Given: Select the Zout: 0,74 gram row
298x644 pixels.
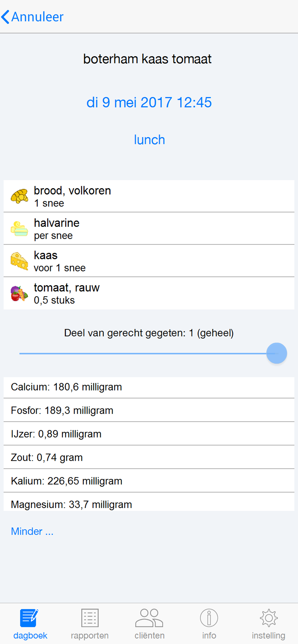Looking at the screenshot, I should tap(149, 458).
